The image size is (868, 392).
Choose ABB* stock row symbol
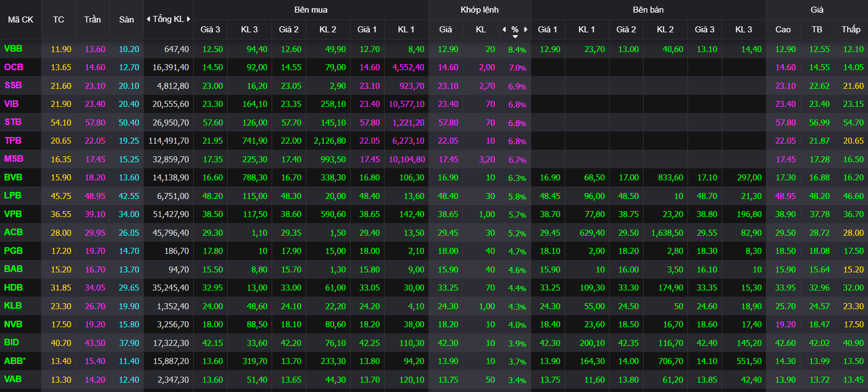pos(15,361)
